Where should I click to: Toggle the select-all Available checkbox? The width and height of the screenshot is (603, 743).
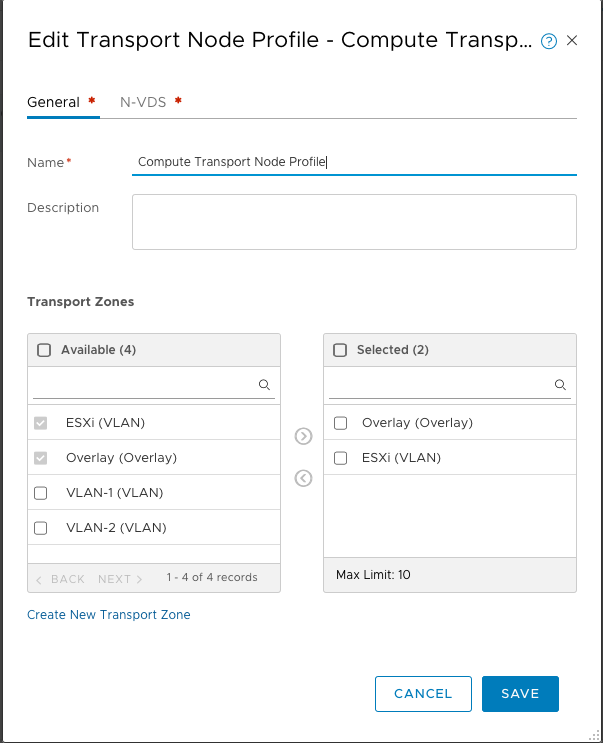44,350
